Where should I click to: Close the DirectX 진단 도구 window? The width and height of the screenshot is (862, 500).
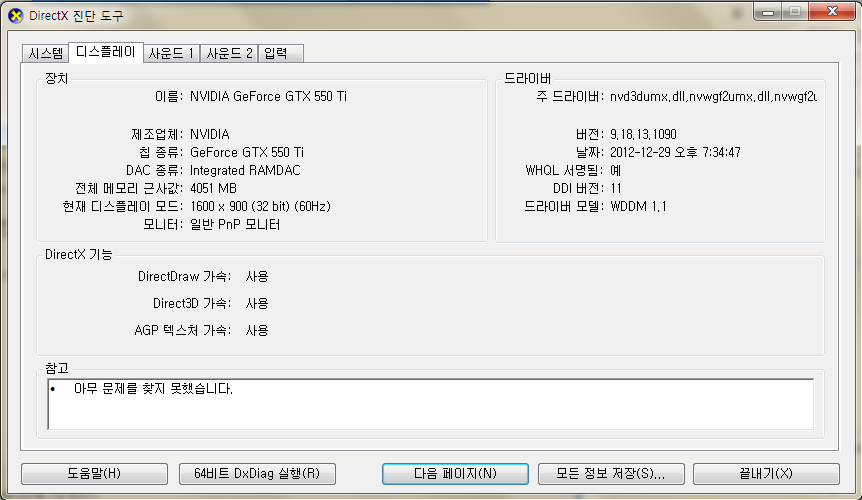click(832, 12)
